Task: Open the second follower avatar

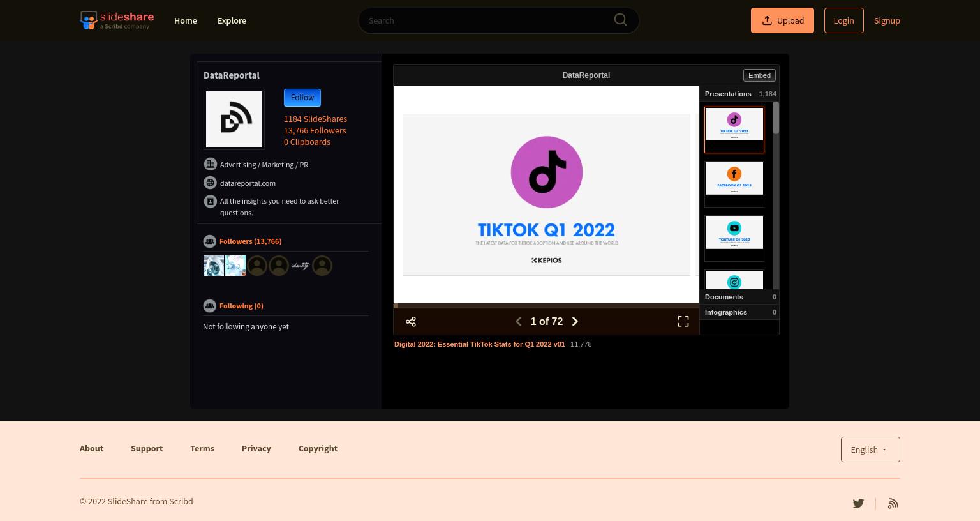Action: (235, 266)
